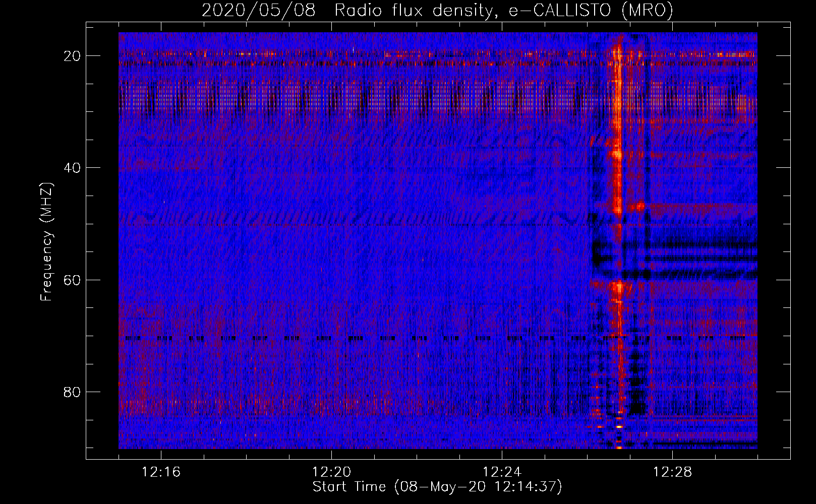Click the "Frequency (MHZ)" axis label

46,242
